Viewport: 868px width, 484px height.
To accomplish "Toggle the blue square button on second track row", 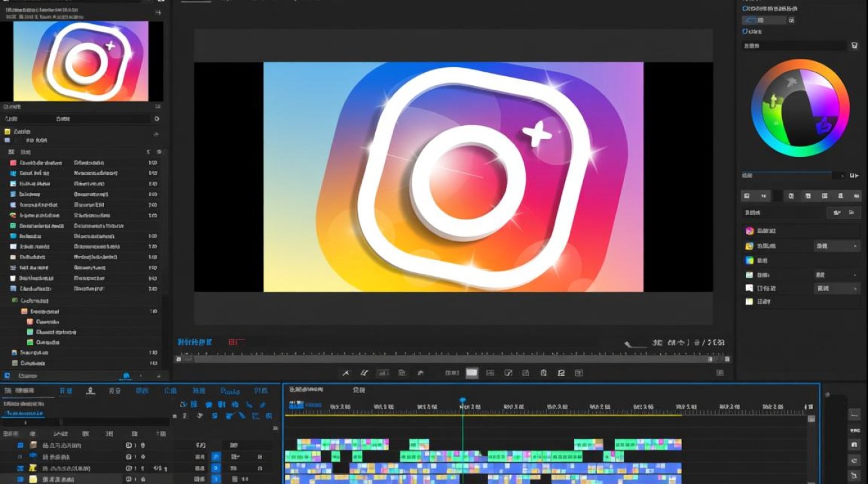I will point(216,457).
